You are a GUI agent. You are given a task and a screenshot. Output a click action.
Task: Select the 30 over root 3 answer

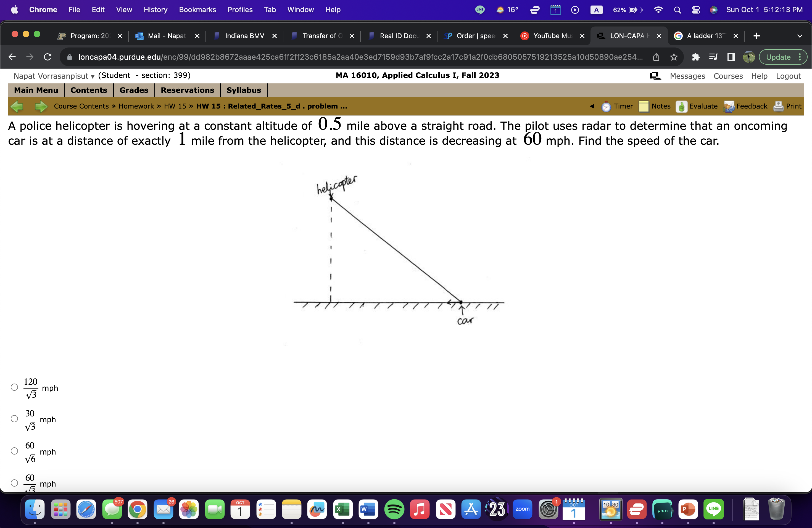[x=14, y=419]
